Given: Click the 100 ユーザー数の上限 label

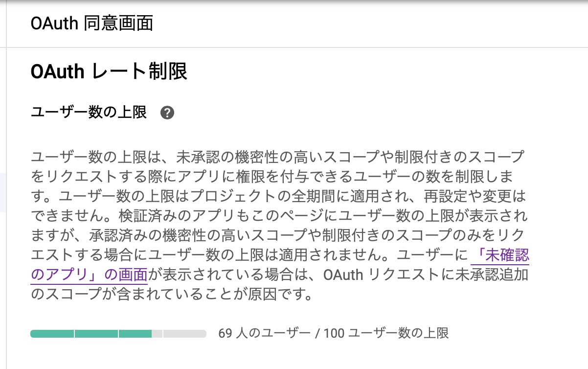Looking at the screenshot, I should click(x=386, y=333).
